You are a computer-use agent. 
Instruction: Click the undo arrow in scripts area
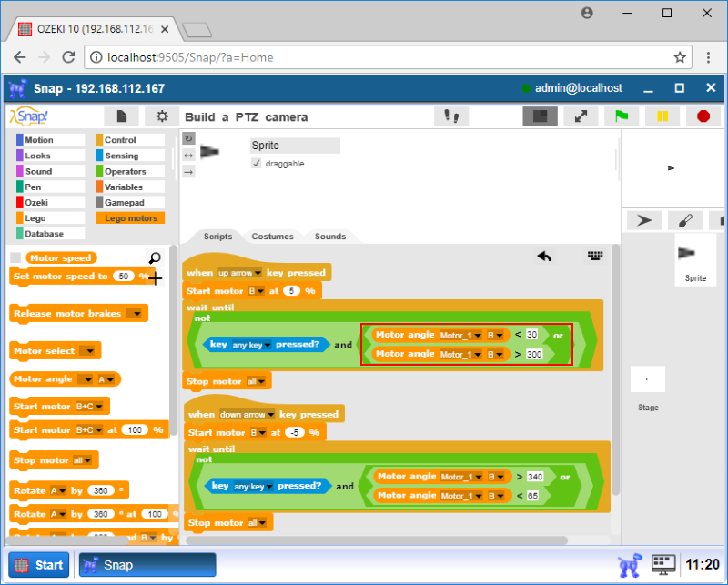coord(544,256)
